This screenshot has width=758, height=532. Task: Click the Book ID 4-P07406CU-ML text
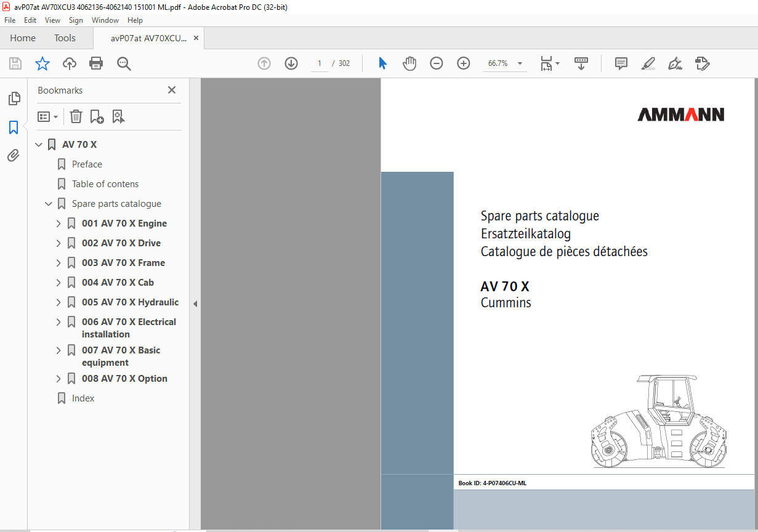click(492, 483)
